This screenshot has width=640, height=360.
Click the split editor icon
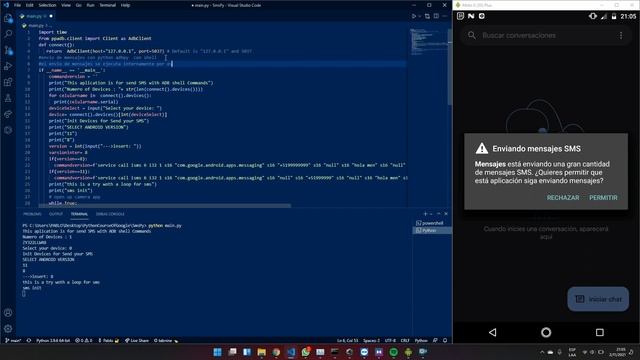[436, 16]
